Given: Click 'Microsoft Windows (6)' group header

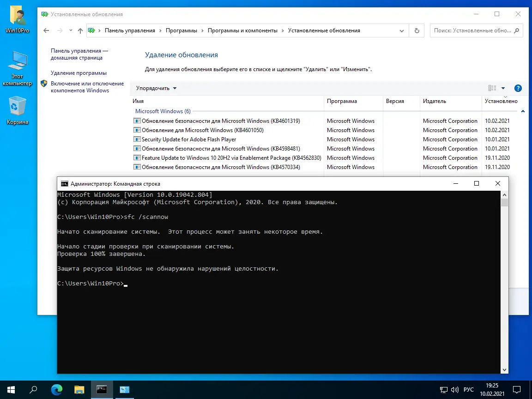Looking at the screenshot, I should click(163, 111).
